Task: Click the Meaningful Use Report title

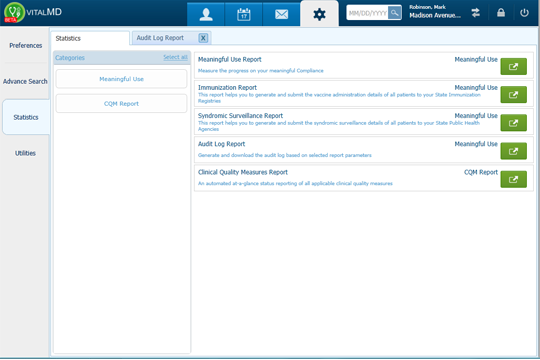Action: click(229, 59)
